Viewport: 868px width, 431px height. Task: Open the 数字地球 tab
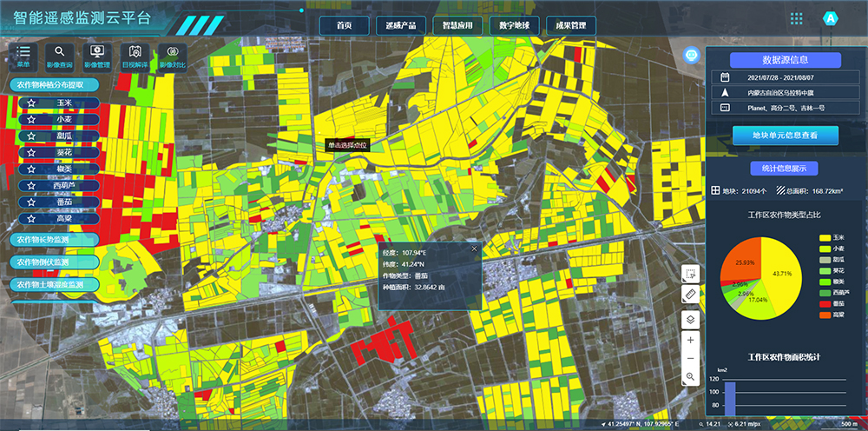click(515, 25)
